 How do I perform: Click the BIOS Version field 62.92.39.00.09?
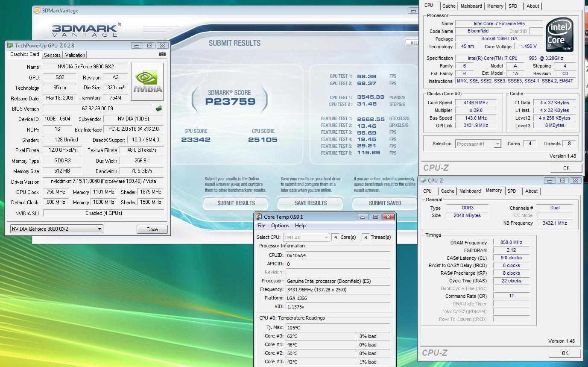97,109
